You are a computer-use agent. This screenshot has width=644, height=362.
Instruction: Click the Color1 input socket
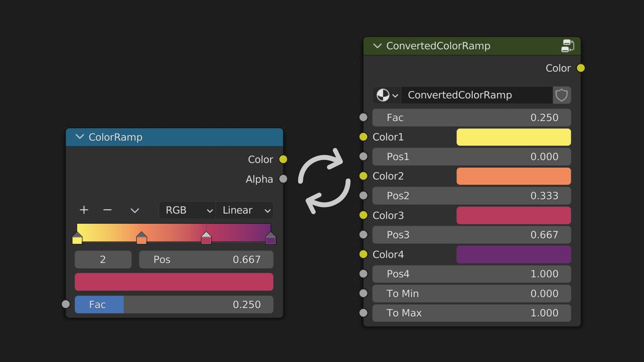click(x=364, y=137)
